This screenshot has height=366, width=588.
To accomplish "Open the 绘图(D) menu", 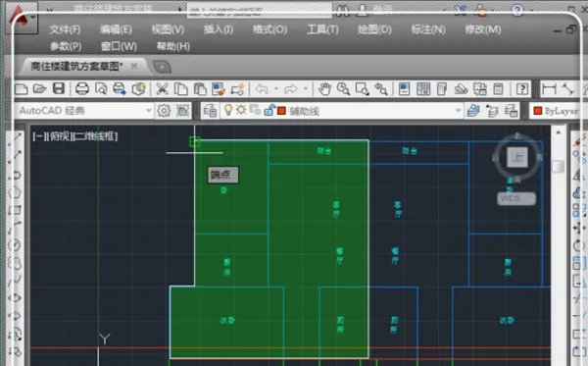I will click(374, 29).
